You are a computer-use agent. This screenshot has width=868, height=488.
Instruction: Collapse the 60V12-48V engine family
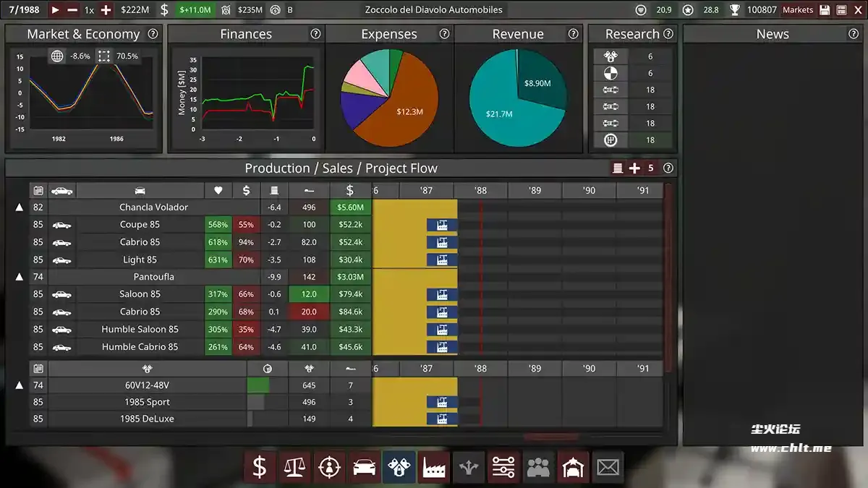coord(20,386)
